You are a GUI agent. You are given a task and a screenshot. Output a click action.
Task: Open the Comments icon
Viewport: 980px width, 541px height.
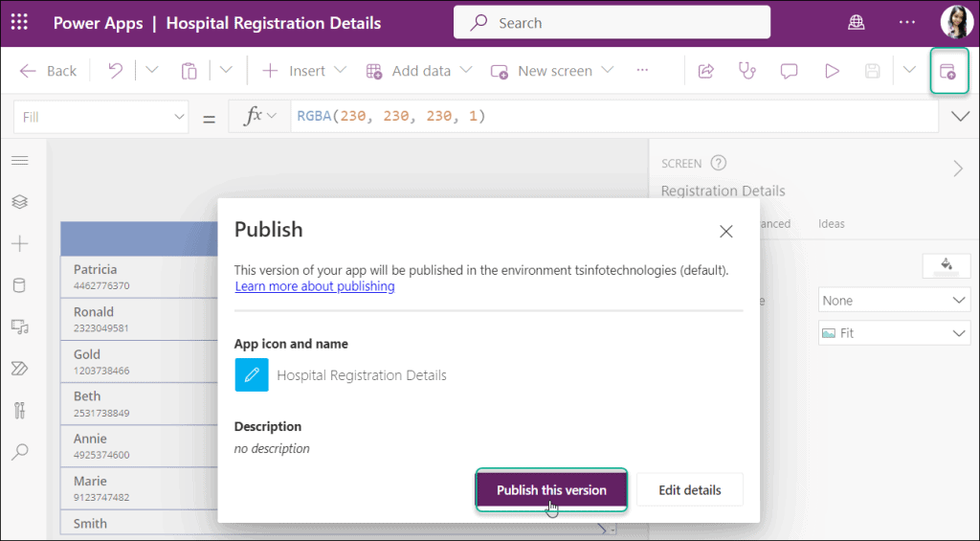coord(789,71)
